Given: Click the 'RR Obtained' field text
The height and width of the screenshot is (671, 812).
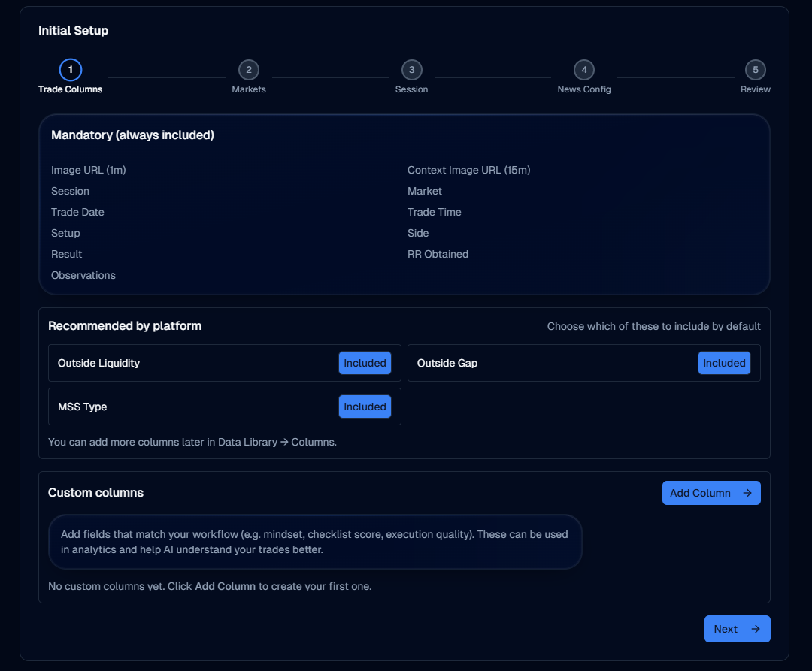Looking at the screenshot, I should tap(438, 254).
